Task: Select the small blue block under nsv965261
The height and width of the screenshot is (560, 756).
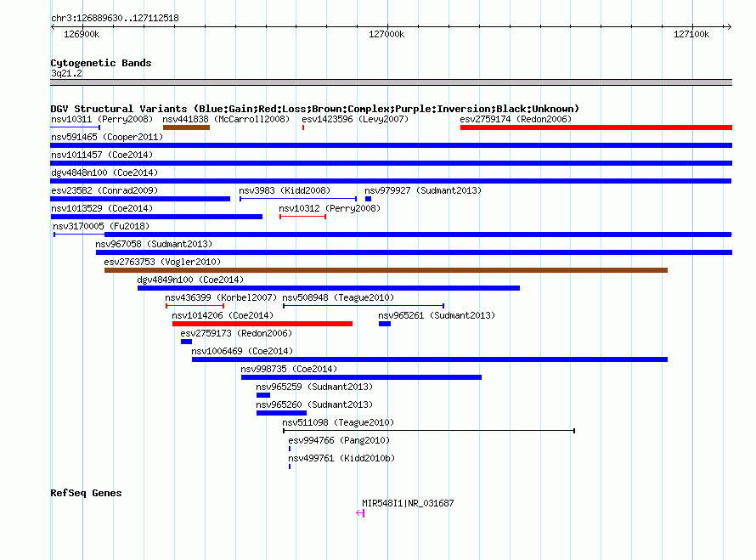Action: [384, 324]
